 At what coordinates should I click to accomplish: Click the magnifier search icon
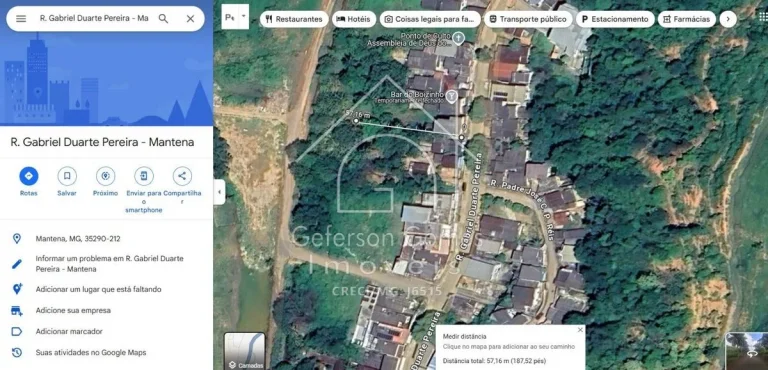(164, 19)
